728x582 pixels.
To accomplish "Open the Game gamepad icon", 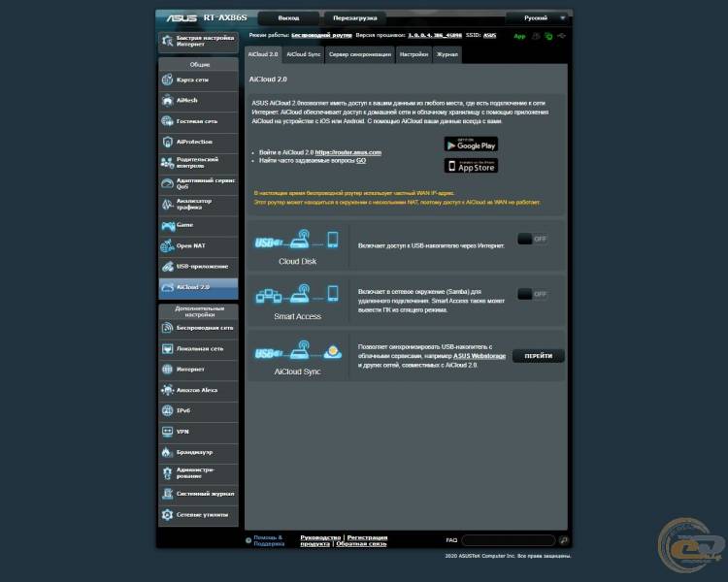I will (168, 225).
